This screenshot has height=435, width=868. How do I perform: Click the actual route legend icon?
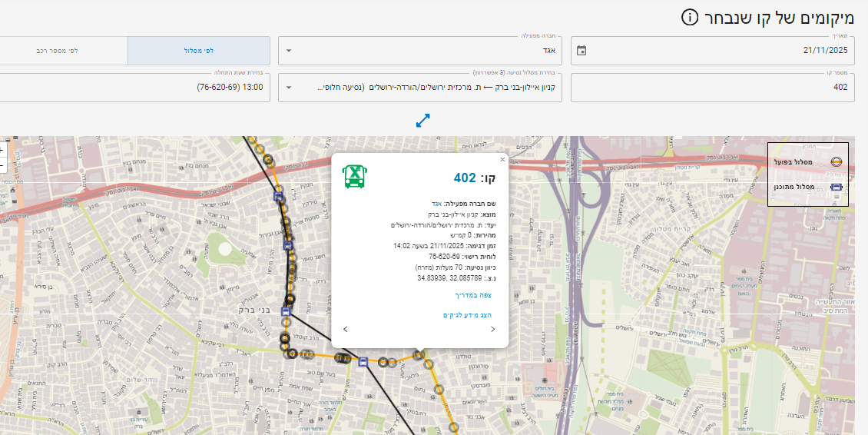click(x=837, y=161)
